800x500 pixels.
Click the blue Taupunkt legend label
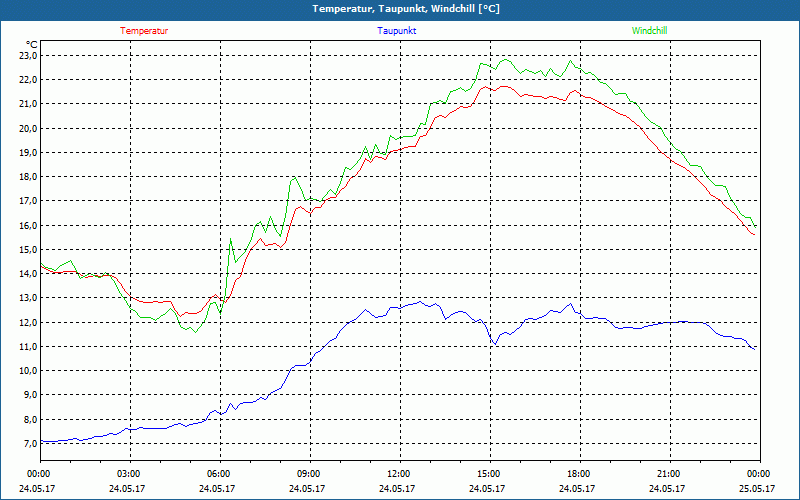pyautogui.click(x=396, y=31)
